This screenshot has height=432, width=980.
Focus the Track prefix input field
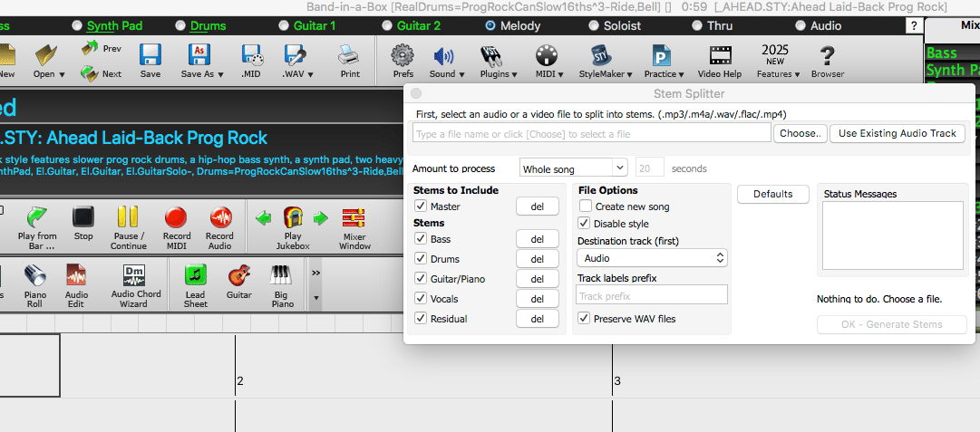(652, 294)
